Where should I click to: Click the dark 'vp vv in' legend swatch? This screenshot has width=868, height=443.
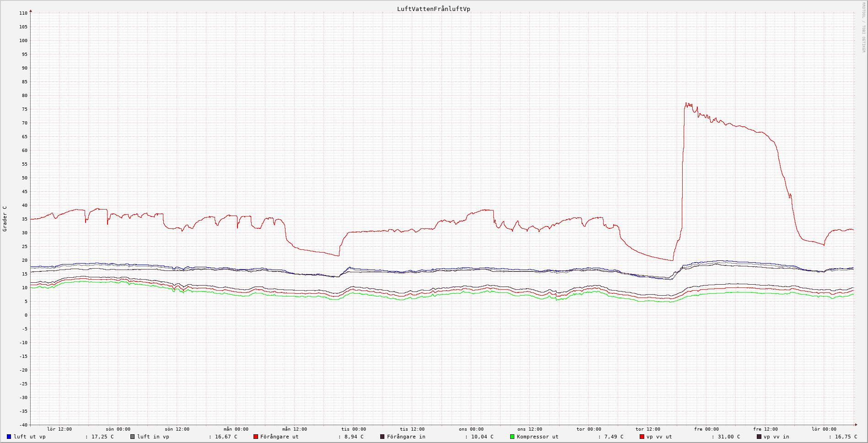coord(759,437)
